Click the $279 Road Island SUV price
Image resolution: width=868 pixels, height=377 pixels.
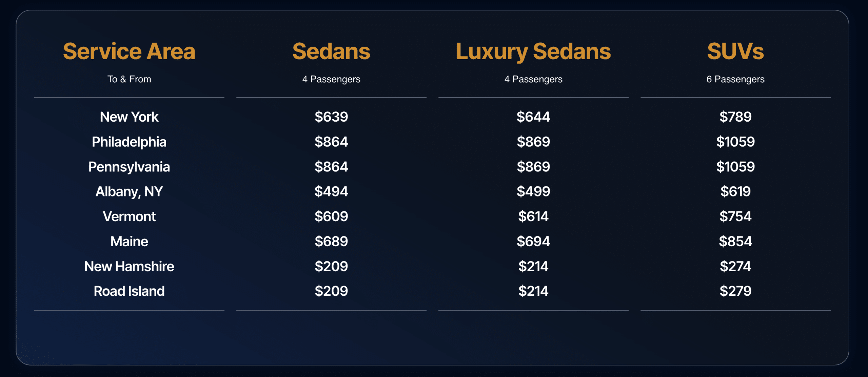click(x=735, y=291)
